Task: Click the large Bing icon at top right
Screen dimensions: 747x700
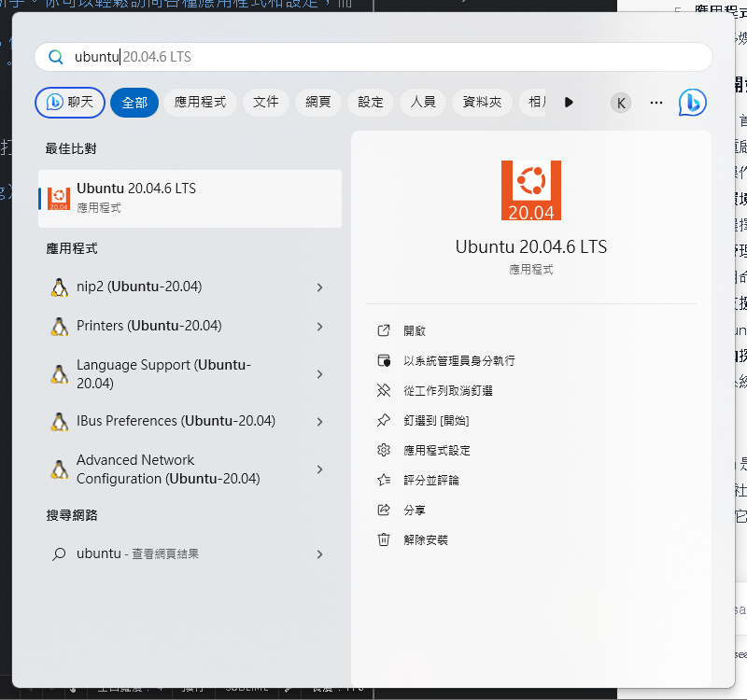Action: 693,103
